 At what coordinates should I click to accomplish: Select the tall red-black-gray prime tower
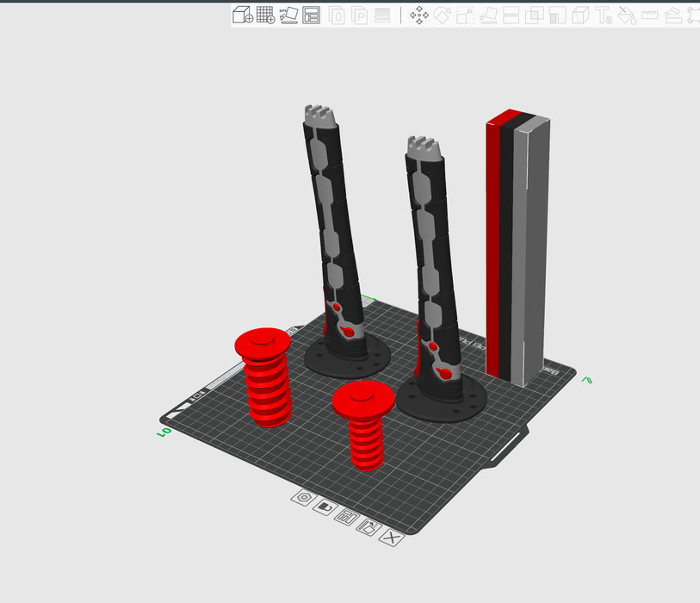click(517, 250)
